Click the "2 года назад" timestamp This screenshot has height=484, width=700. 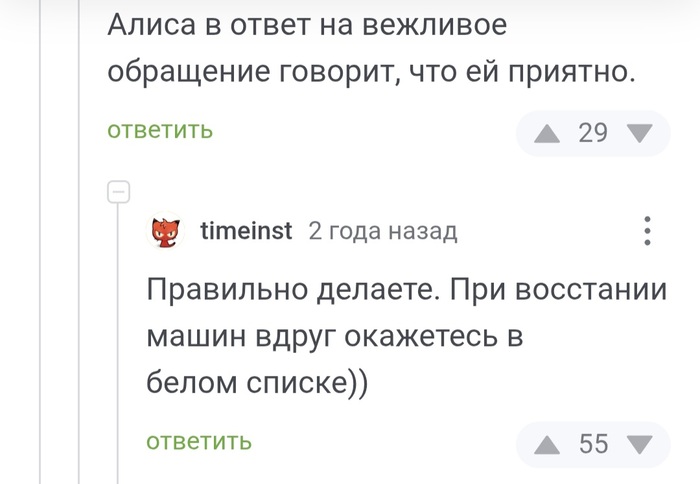pyautogui.click(x=382, y=232)
